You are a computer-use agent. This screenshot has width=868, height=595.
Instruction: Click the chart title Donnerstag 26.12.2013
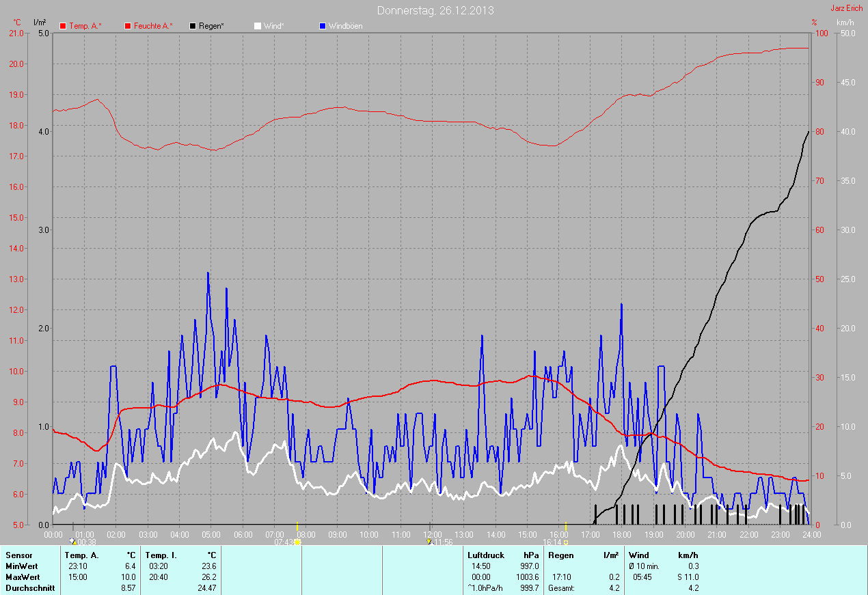point(435,11)
